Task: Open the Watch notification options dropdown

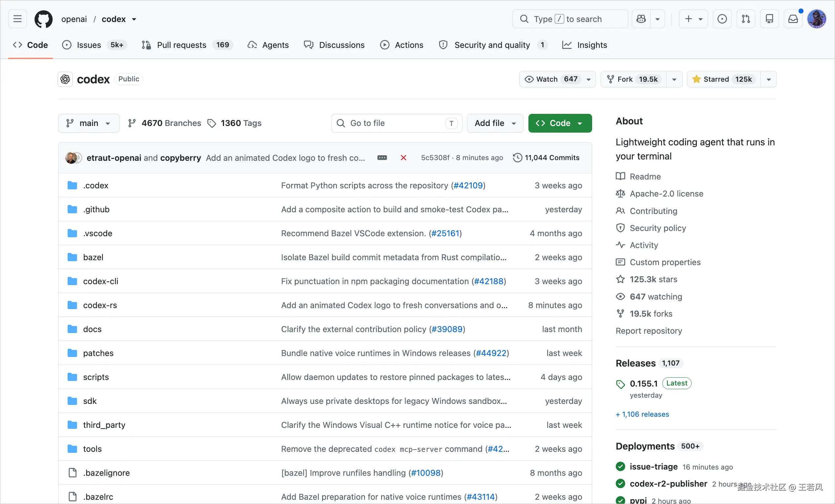Action: click(589, 79)
